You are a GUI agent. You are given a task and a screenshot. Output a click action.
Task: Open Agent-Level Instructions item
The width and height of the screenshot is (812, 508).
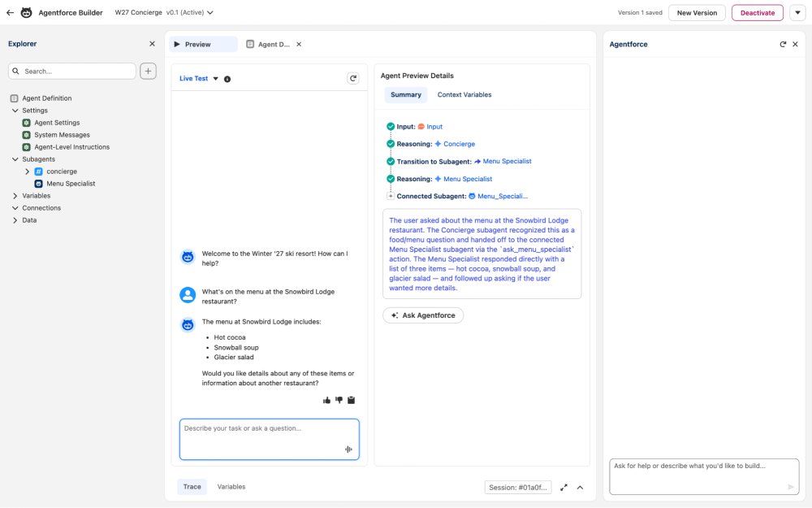[x=72, y=147]
